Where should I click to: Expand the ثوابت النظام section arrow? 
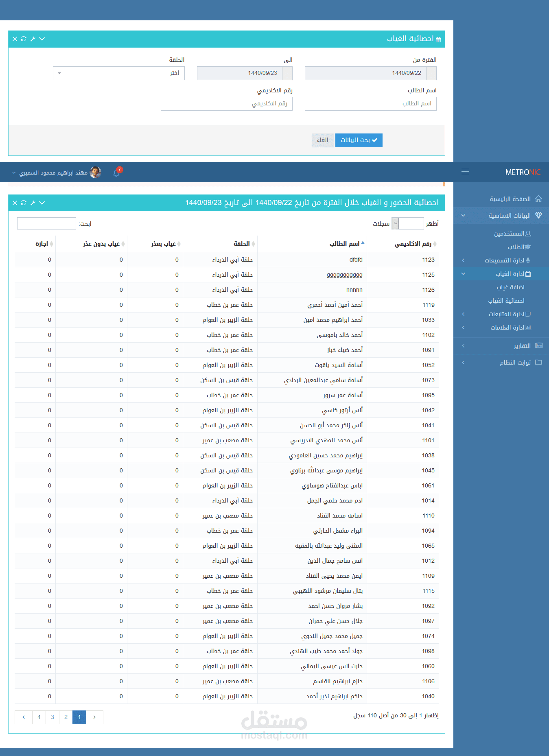click(463, 363)
